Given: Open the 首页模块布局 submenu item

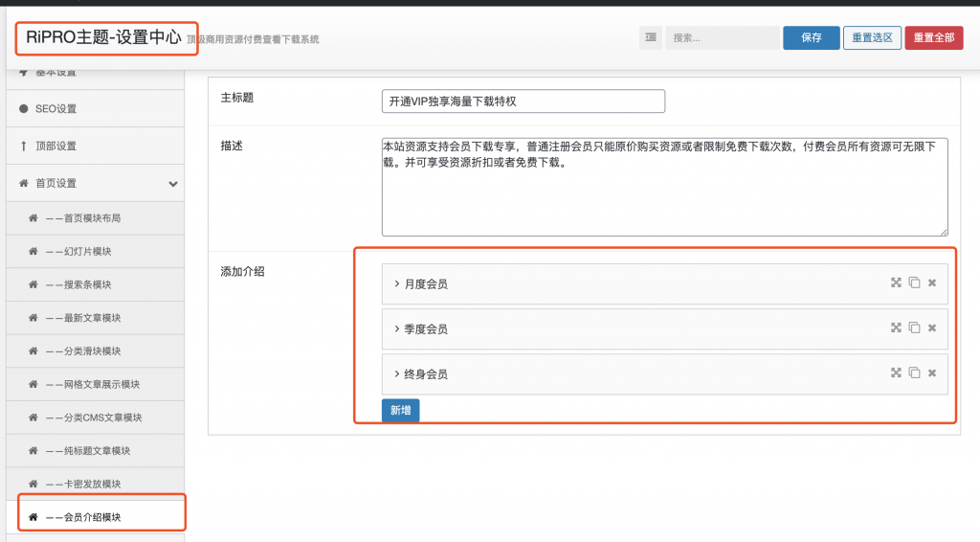Looking at the screenshot, I should 95,218.
